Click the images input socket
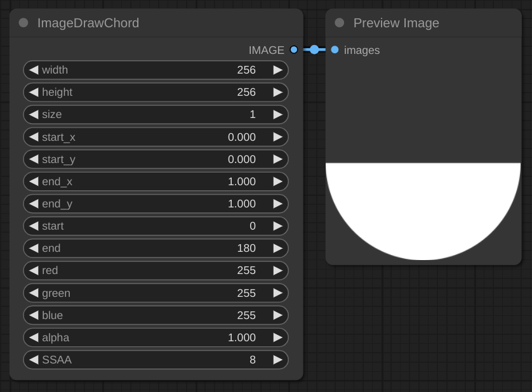Screen dimensions: 532x392 335,49
